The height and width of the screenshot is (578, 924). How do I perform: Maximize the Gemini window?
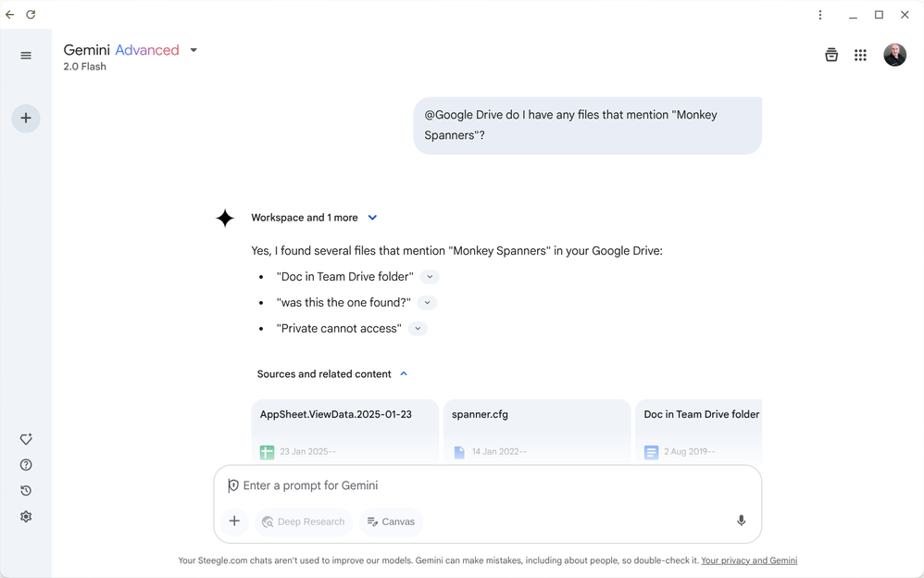tap(879, 15)
